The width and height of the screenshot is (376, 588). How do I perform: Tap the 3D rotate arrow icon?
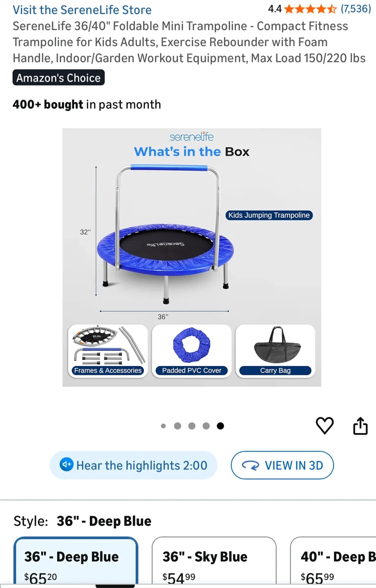click(x=251, y=465)
